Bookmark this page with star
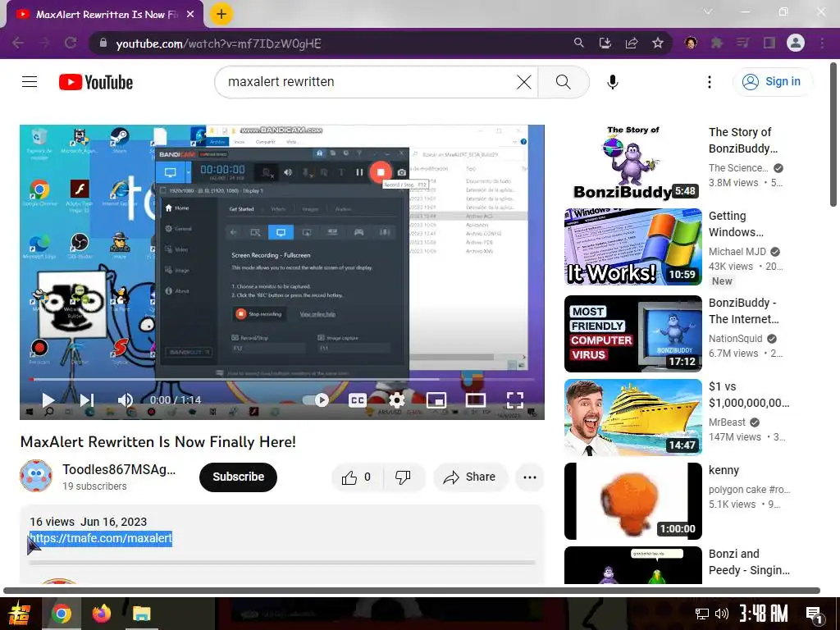840x630 pixels. coord(658,43)
